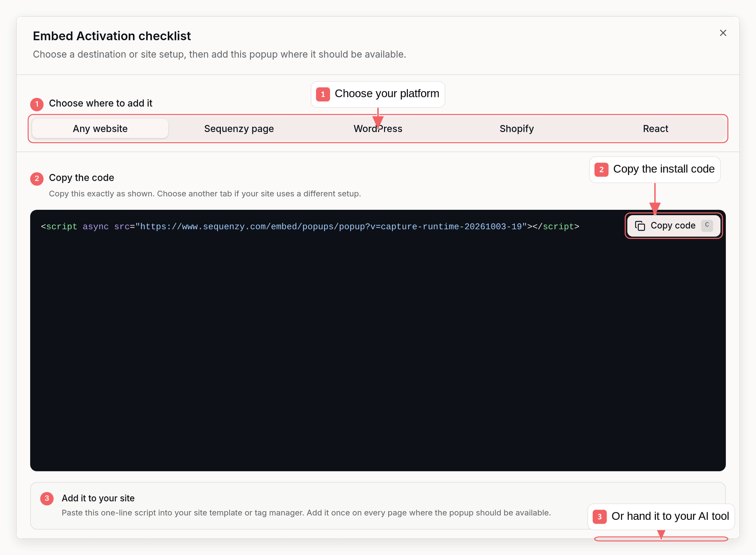Click the 'Add it to your site' heading
The width and height of the screenshot is (756, 555).
(98, 498)
